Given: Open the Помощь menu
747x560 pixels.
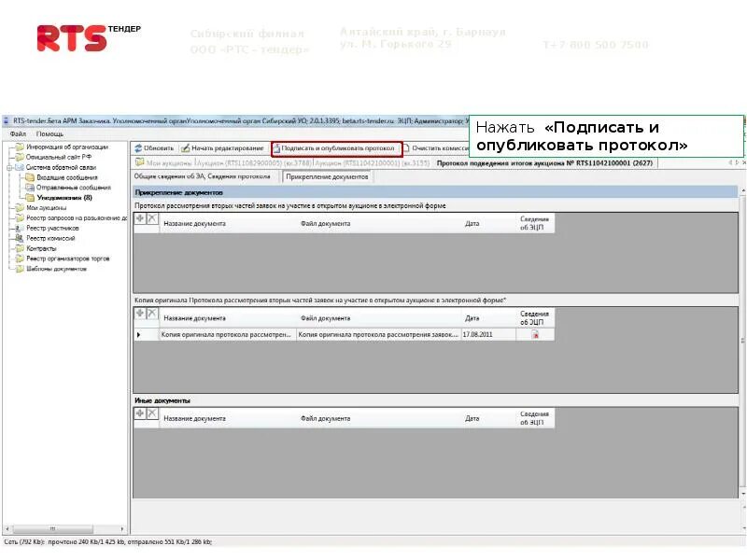Looking at the screenshot, I should [x=49, y=133].
